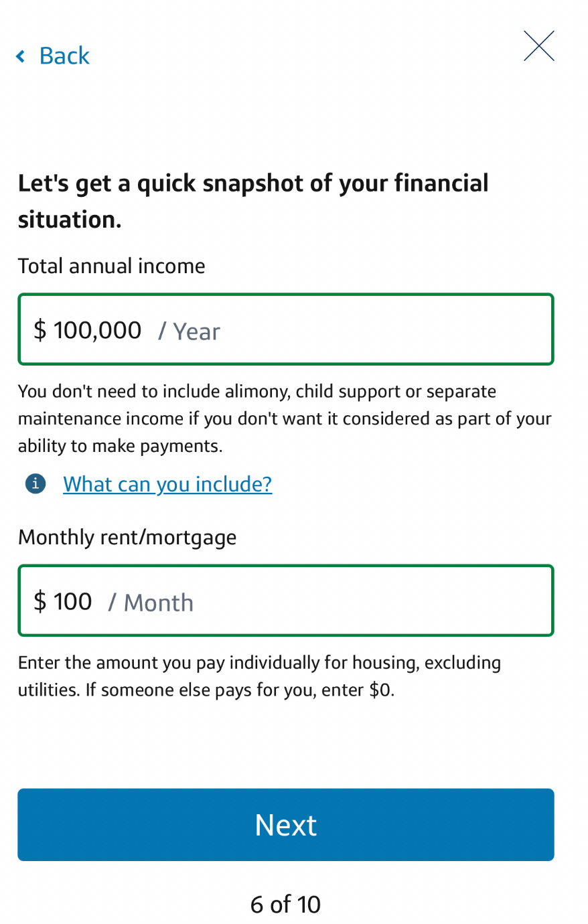Go back using the Back text link

coord(64,56)
